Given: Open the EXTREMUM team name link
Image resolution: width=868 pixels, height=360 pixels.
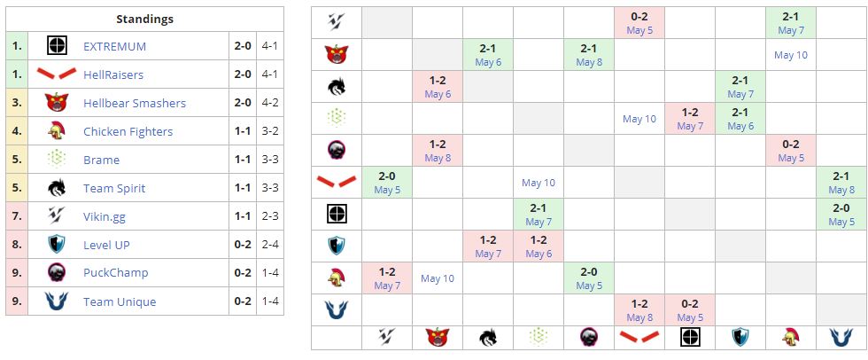Looking at the screenshot, I should (x=114, y=46).
